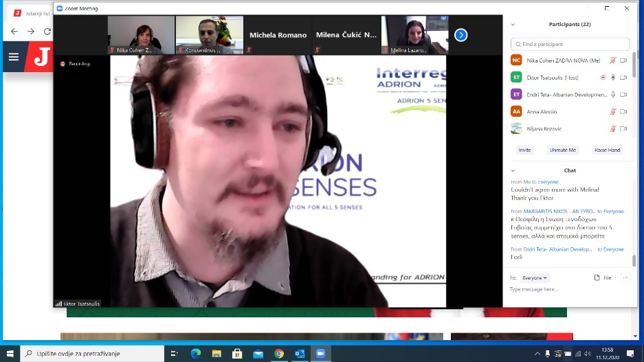Toggle the Raise Hand button

pyautogui.click(x=607, y=150)
